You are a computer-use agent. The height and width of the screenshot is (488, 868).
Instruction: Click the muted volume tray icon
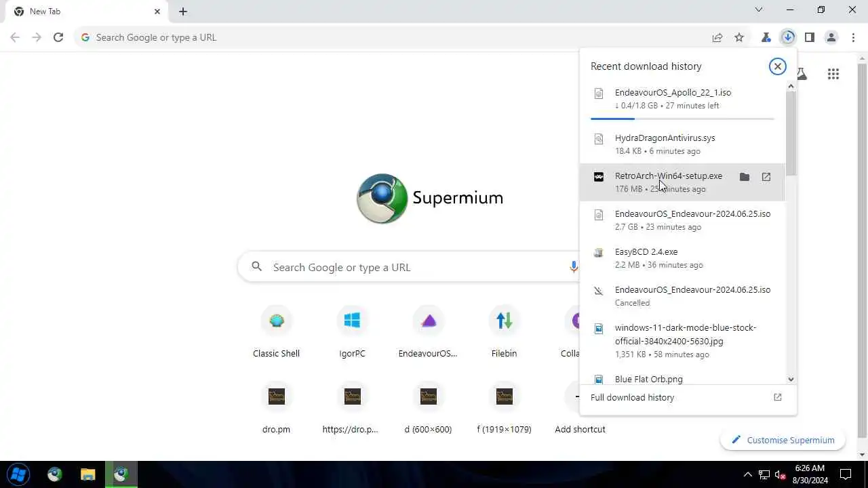pyautogui.click(x=781, y=474)
